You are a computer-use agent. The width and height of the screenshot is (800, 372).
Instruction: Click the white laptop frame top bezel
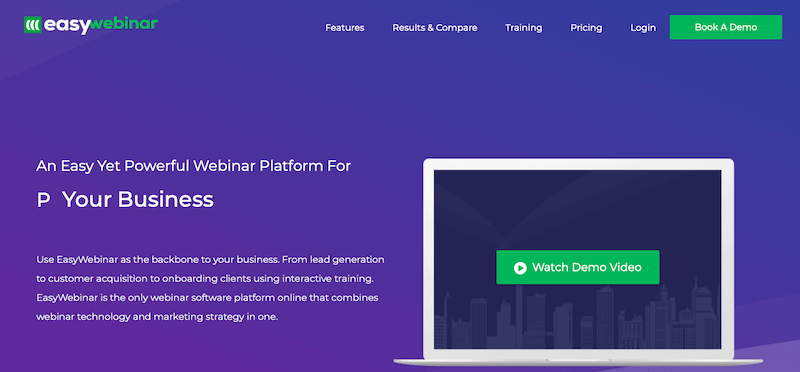pyautogui.click(x=578, y=164)
